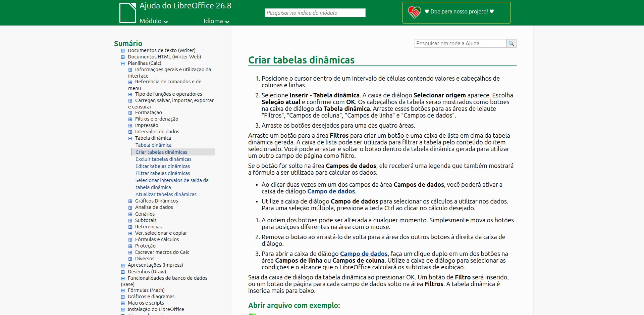Expand the 'Referências' node
Viewport: 644px width, 315px height.
[130, 227]
